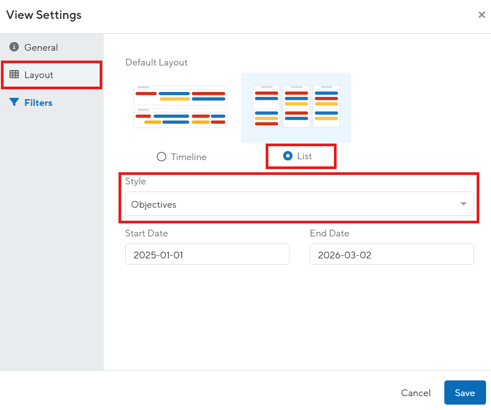This screenshot has height=410, width=491.
Task: Click the General info circle icon
Action: pos(14,47)
